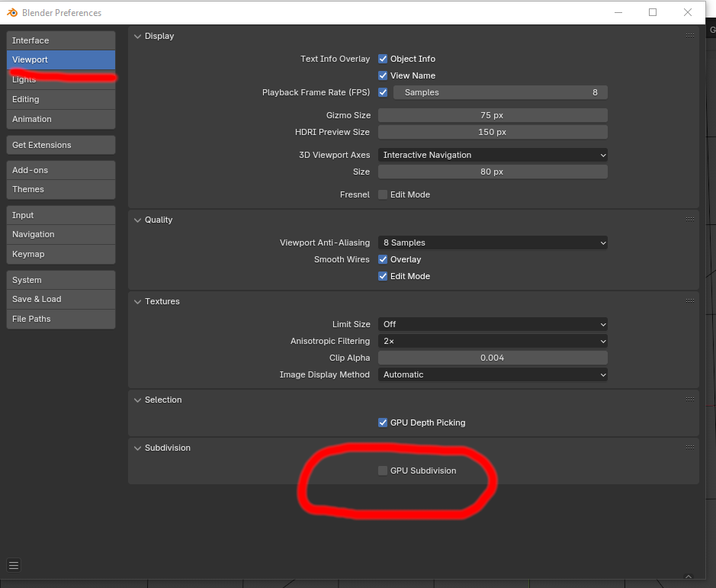Uncheck the View Name overlay option

pyautogui.click(x=383, y=76)
